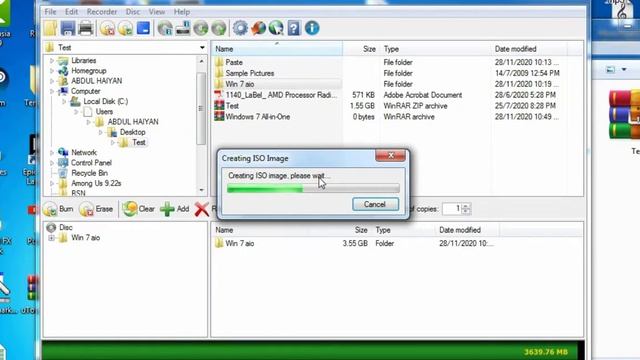This screenshot has width=640, height=360.
Task: Open help with the question mark icon
Action: click(294, 28)
